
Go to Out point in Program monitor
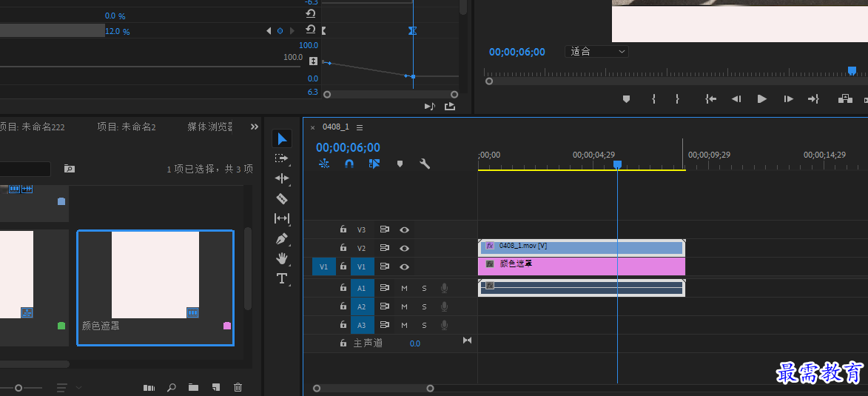pos(813,98)
